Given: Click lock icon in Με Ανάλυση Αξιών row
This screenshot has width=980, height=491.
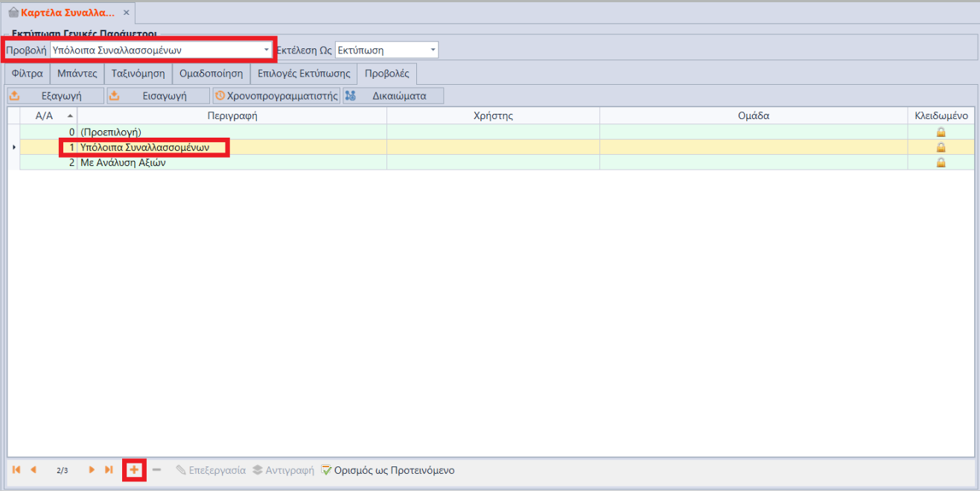Looking at the screenshot, I should pyautogui.click(x=941, y=162).
